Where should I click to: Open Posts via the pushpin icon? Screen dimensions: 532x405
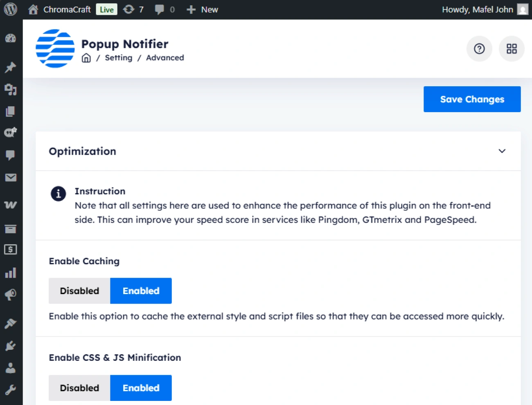(11, 67)
